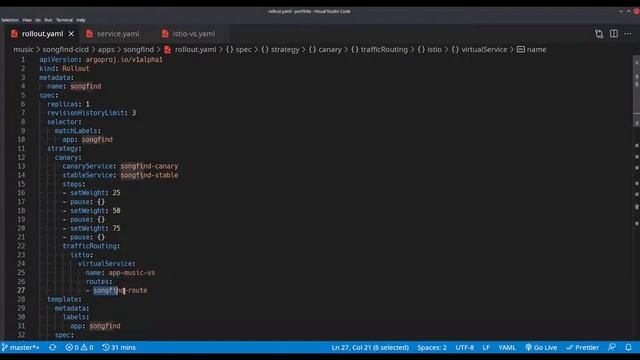Click the spec breadcrumb
The image size is (640, 360).
(239, 49)
